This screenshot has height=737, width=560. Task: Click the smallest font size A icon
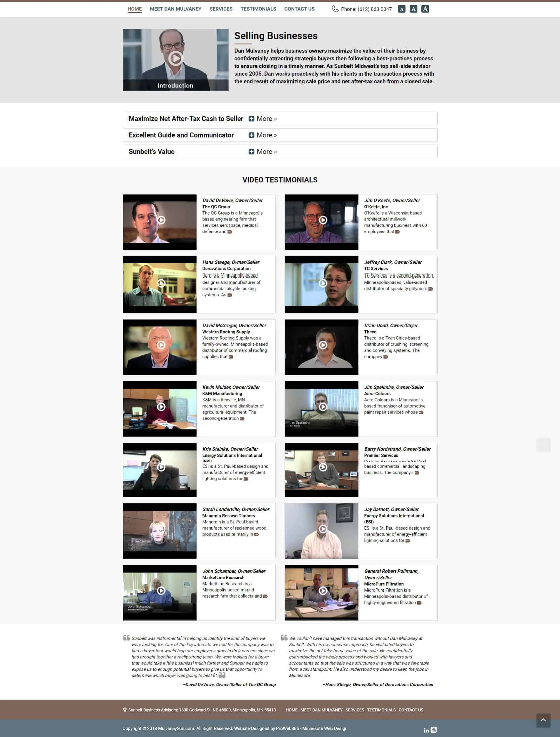pyautogui.click(x=402, y=9)
